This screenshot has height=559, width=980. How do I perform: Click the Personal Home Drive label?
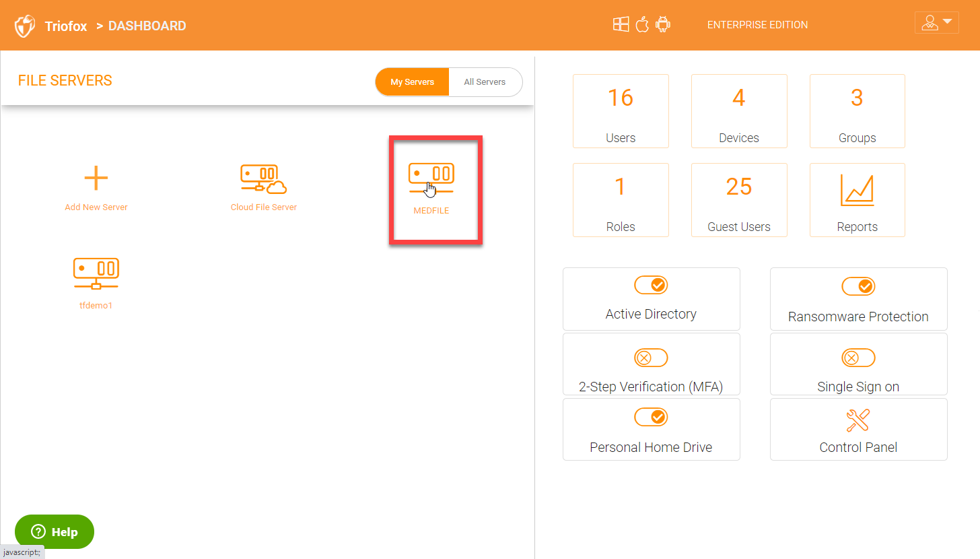pyautogui.click(x=651, y=447)
